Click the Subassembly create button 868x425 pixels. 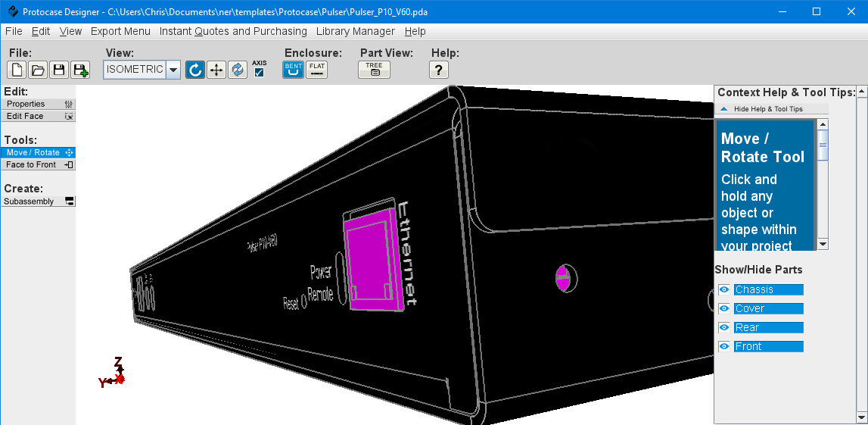[38, 202]
